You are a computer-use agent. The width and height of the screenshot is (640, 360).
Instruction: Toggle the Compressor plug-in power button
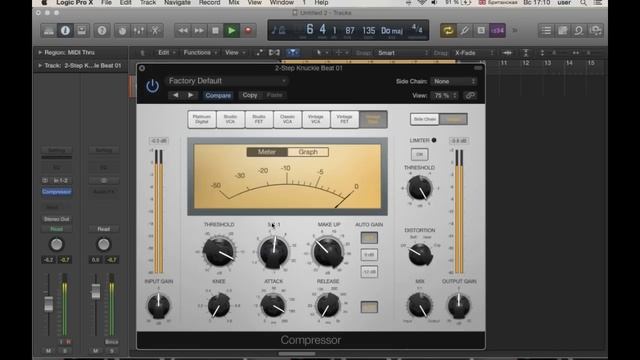pyautogui.click(x=152, y=86)
